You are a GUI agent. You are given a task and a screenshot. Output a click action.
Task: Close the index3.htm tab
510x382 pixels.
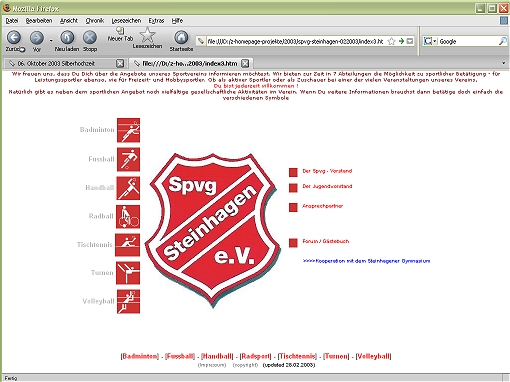coord(245,63)
